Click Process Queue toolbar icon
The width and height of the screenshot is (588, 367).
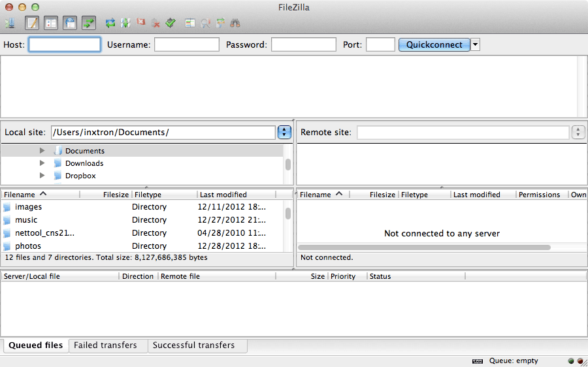point(125,24)
